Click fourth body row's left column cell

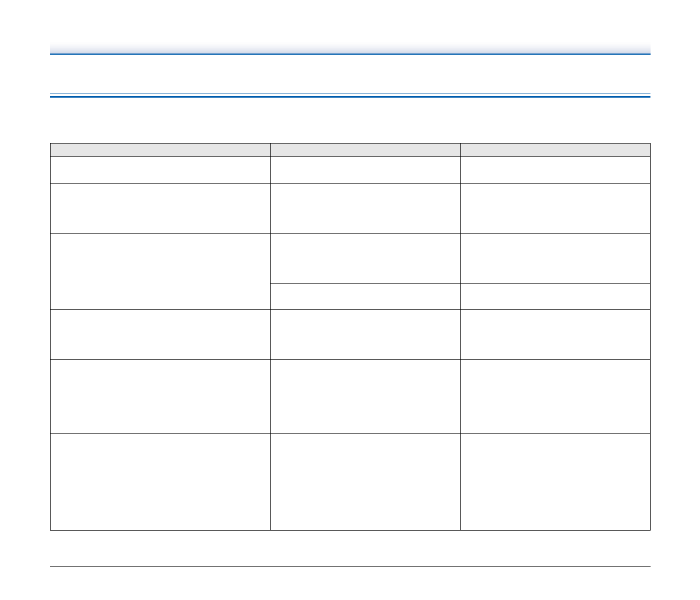160,334
